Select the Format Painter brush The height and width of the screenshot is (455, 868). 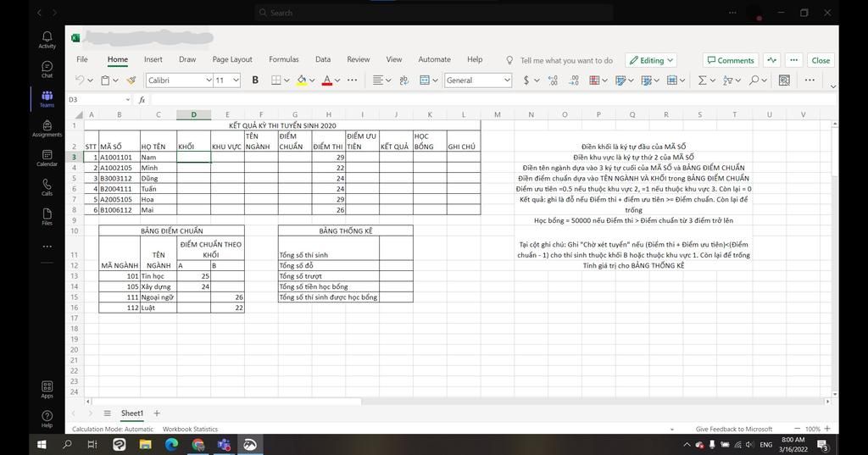pyautogui.click(x=131, y=80)
